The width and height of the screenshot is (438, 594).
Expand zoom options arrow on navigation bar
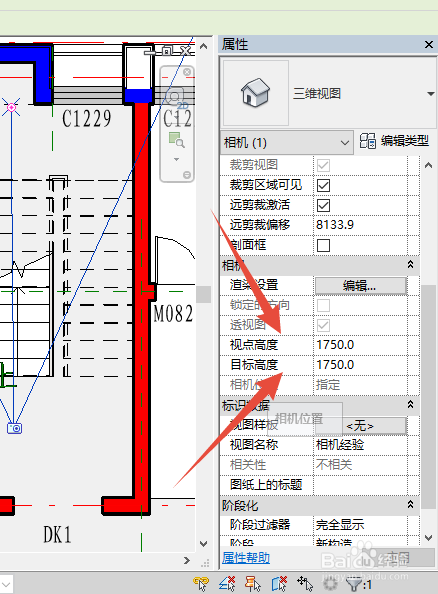177,159
